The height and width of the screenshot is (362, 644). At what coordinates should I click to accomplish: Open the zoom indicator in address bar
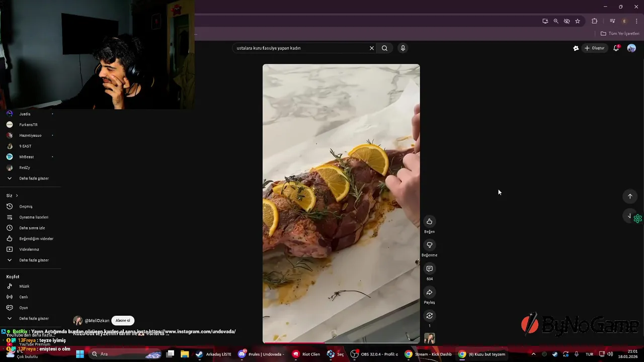556,21
